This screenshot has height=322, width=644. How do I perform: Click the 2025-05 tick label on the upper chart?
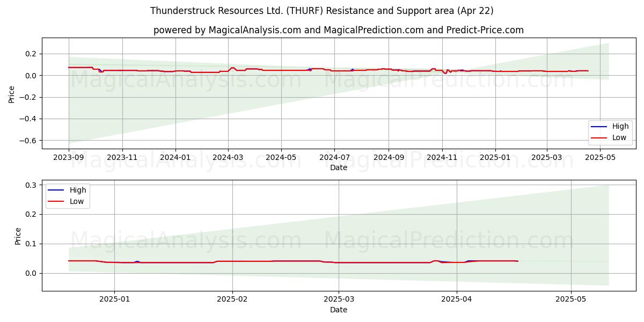pyautogui.click(x=600, y=158)
